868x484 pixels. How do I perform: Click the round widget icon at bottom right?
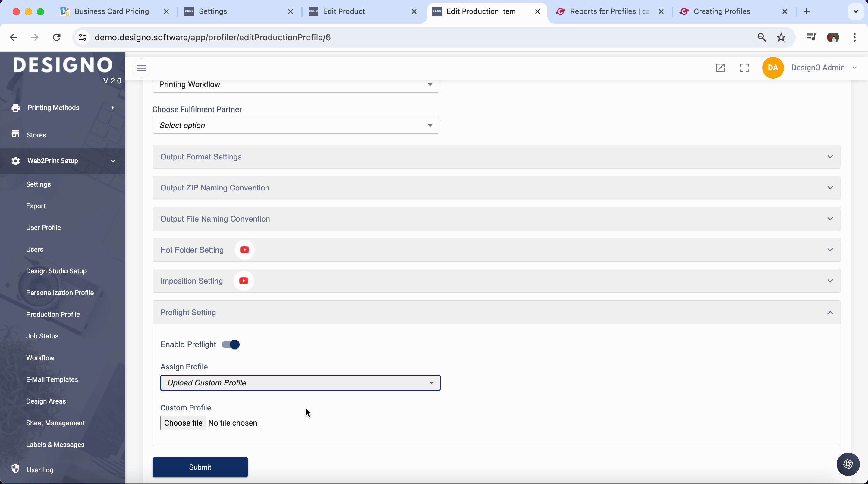(848, 464)
